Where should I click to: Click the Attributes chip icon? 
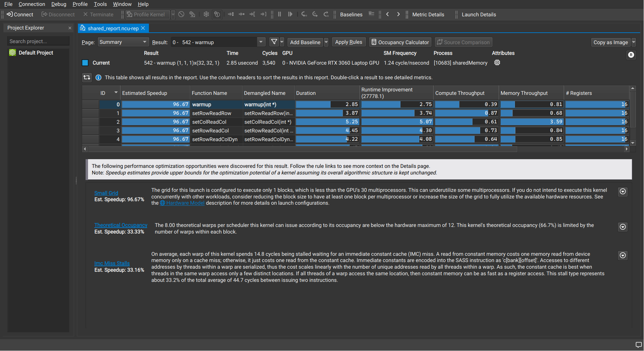point(497,63)
